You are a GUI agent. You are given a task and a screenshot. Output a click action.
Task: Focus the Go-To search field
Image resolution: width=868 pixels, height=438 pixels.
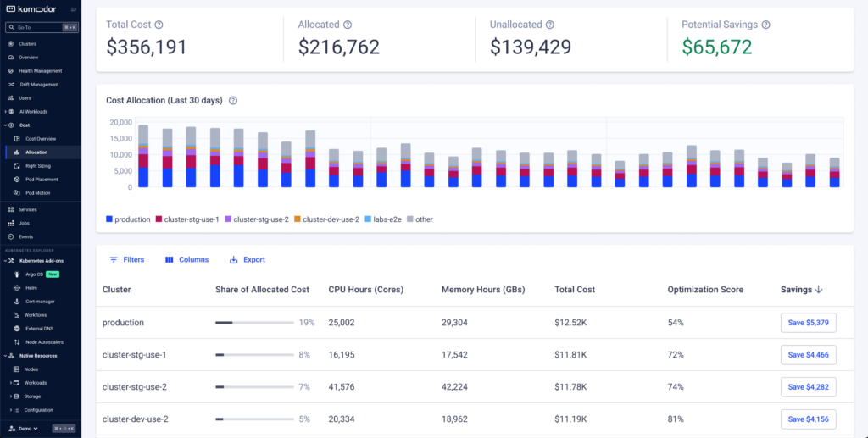pyautogui.click(x=42, y=27)
